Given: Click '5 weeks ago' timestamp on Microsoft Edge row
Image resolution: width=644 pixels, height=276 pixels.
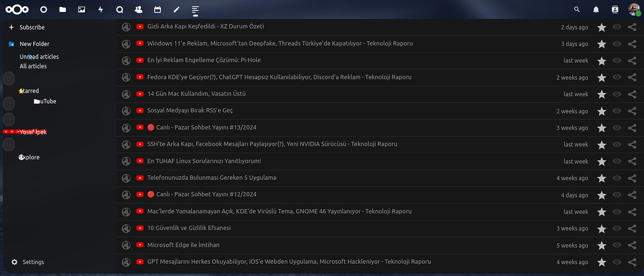Looking at the screenshot, I should click(572, 246).
